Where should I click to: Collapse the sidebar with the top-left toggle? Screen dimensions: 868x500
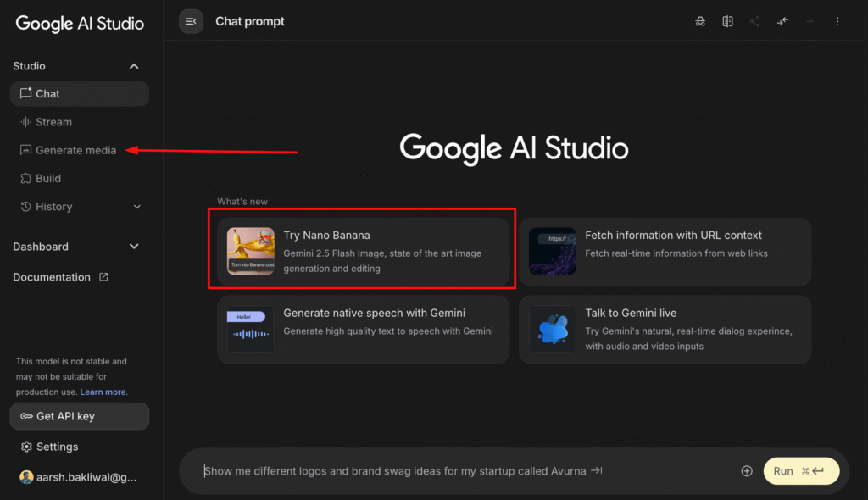pos(191,21)
